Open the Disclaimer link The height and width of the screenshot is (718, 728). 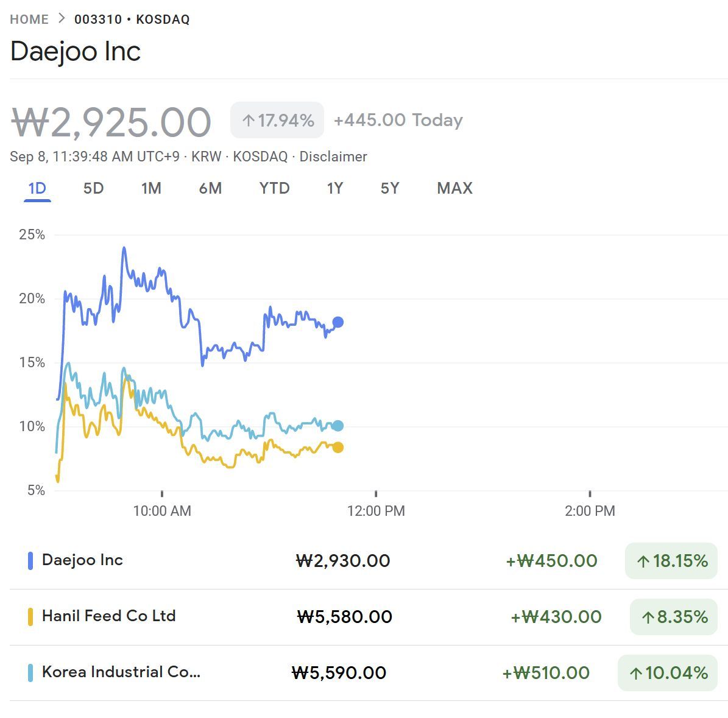coord(333,157)
